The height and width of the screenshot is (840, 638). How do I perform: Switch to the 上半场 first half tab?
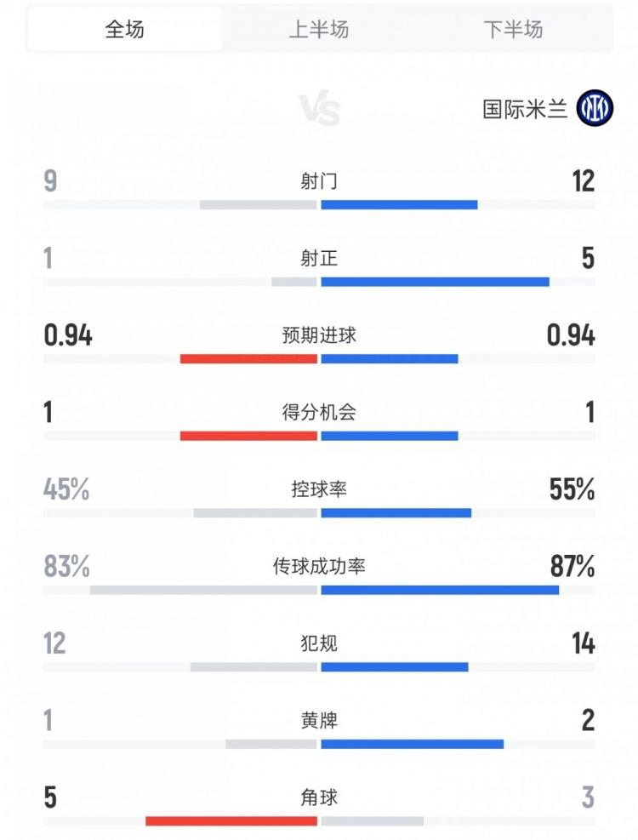[x=319, y=29]
